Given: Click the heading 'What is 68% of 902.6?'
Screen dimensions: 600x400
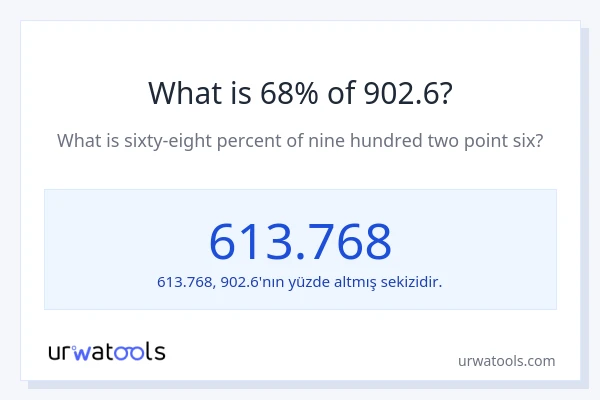Looking at the screenshot, I should coord(300,93).
